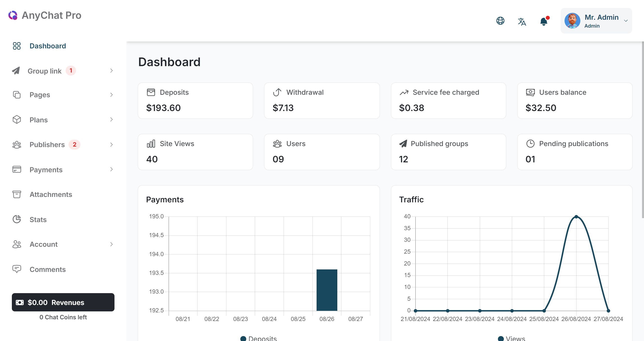Click the Deposits wallet icon
644x341 pixels.
151,92
